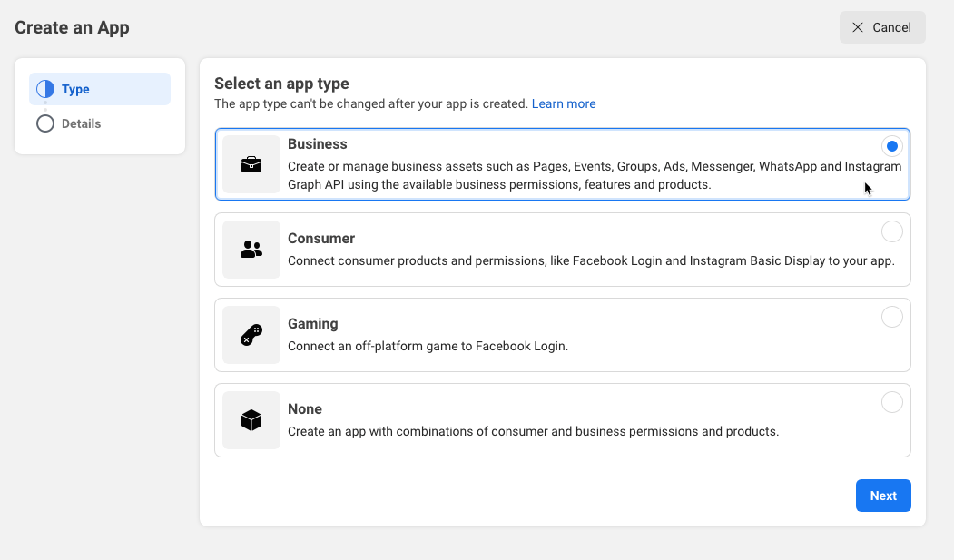Select the None radio button
Viewport: 954px width, 560px height.
coord(892,402)
